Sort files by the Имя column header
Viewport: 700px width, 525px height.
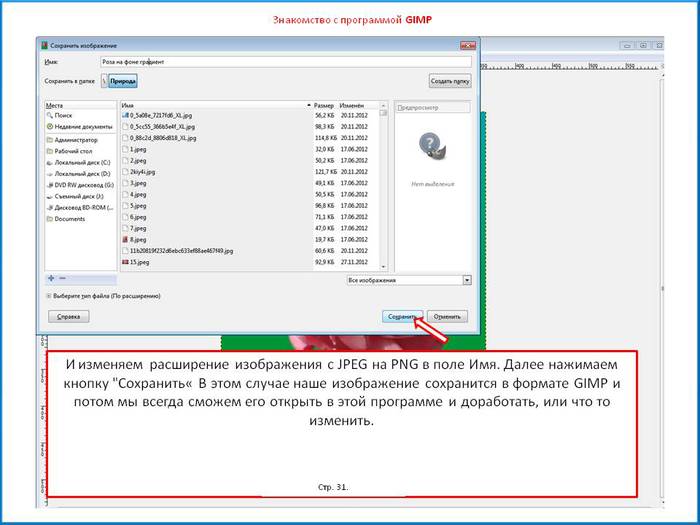[x=216, y=105]
